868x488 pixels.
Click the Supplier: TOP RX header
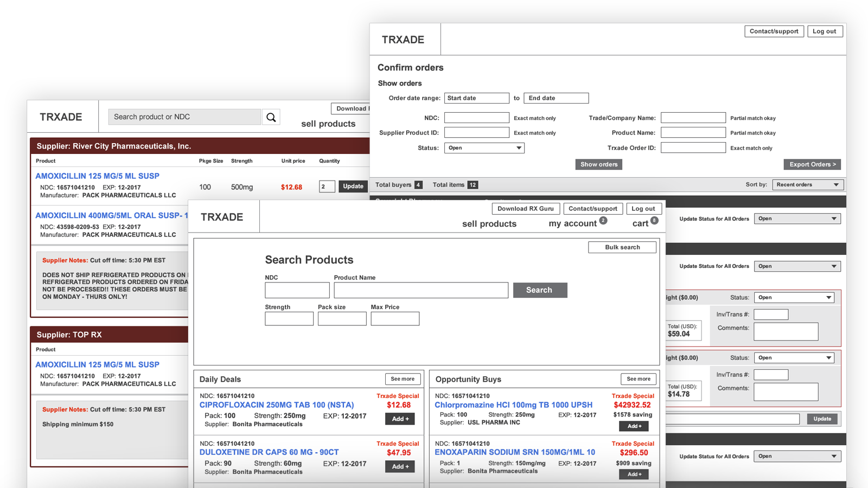109,335
